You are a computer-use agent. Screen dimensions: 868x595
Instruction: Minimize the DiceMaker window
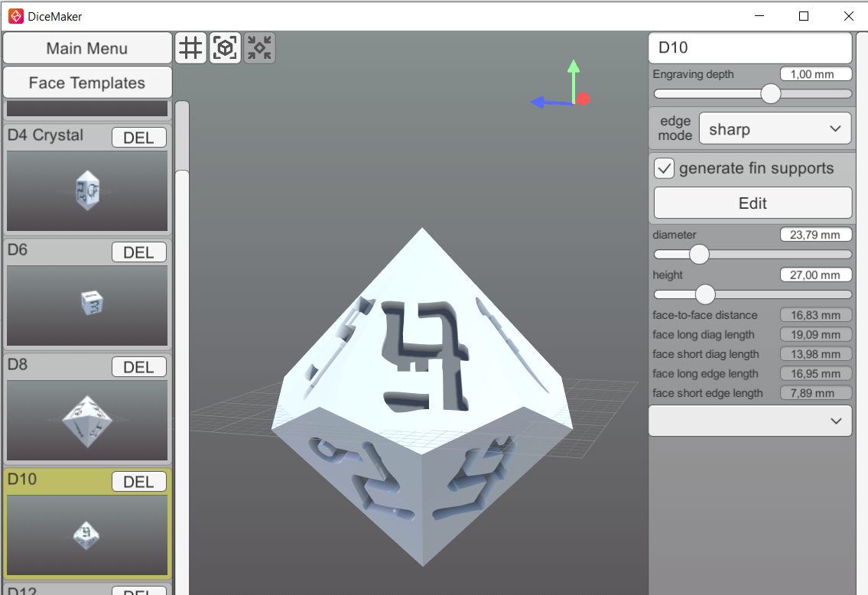[759, 16]
